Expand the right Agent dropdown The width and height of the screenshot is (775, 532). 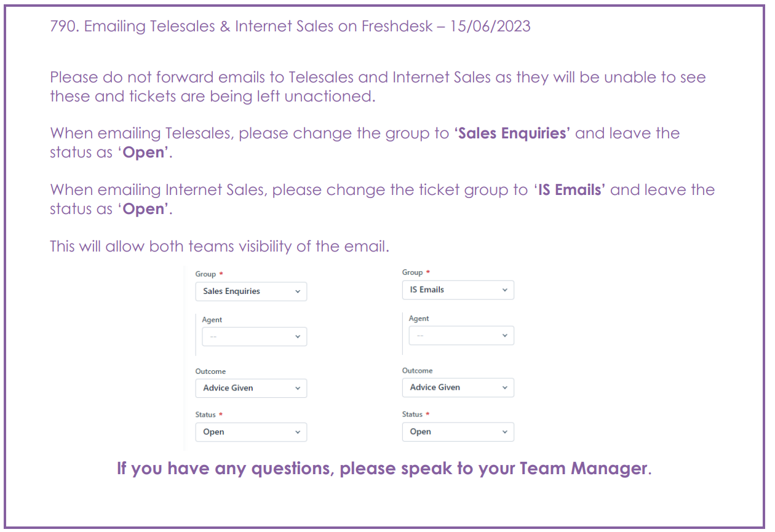(x=461, y=335)
